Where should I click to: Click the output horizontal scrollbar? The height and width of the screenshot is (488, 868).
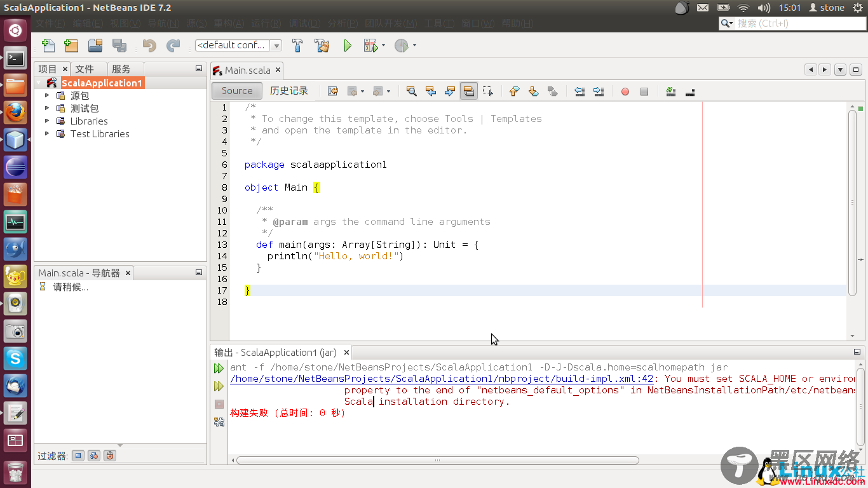point(437,460)
